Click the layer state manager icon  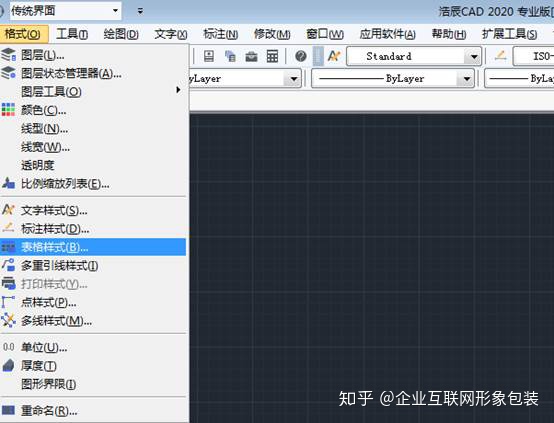click(8, 73)
